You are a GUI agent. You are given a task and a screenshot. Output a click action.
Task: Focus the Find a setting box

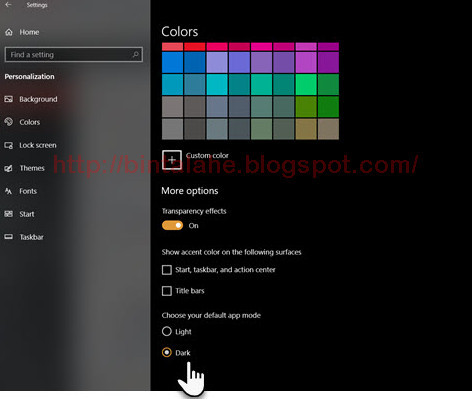pyautogui.click(x=74, y=55)
